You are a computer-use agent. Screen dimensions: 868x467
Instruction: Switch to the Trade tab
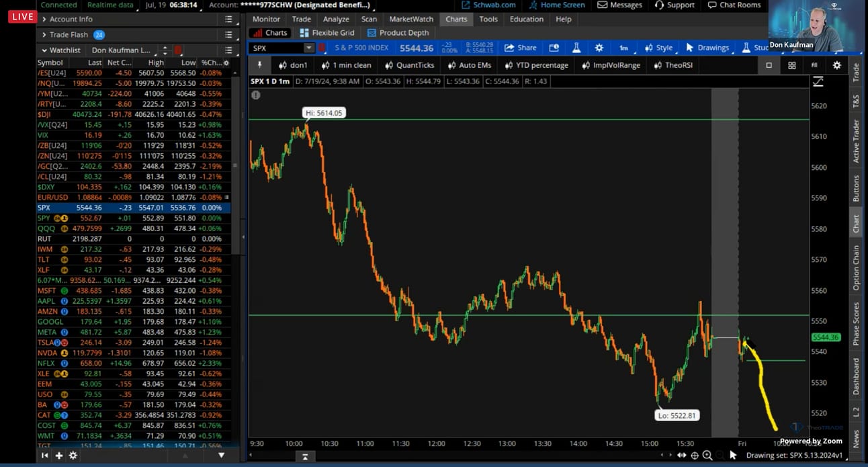point(302,19)
